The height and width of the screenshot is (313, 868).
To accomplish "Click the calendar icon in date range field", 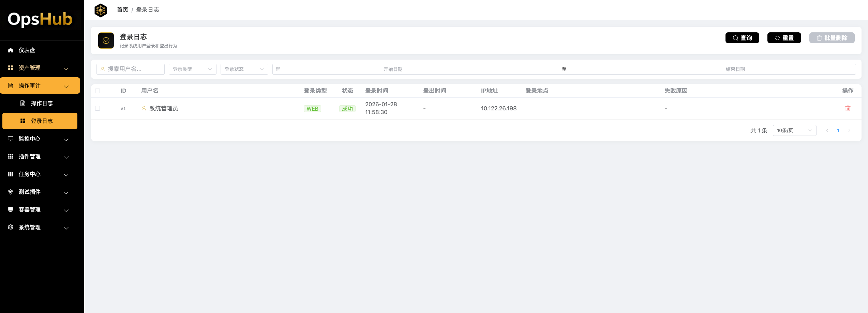I will pos(278,69).
